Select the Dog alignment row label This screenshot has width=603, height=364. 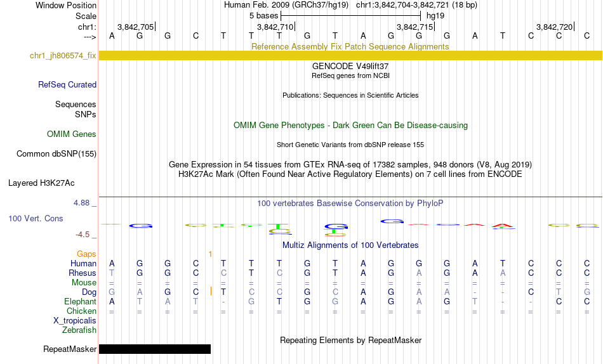pos(89,292)
